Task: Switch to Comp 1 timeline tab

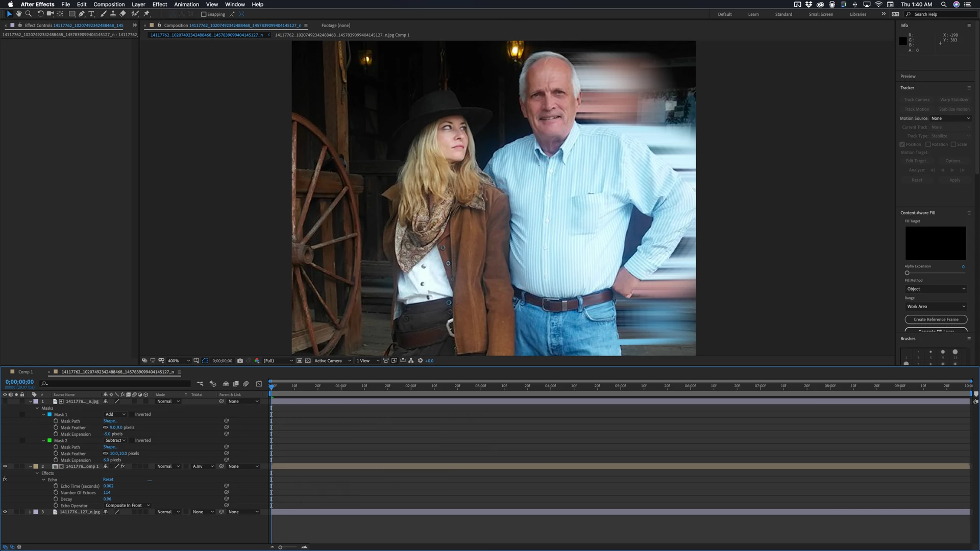Action: click(25, 372)
